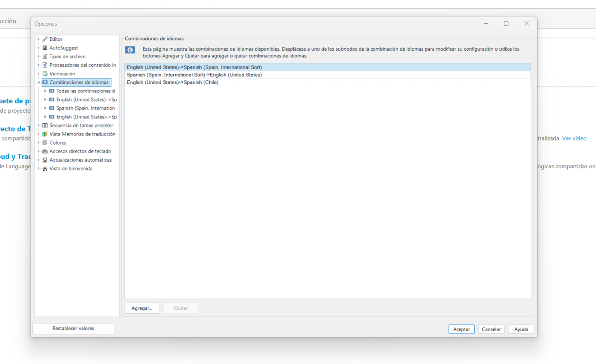Click the blue globe info icon in the description
The width and height of the screenshot is (596, 364).
click(x=130, y=50)
